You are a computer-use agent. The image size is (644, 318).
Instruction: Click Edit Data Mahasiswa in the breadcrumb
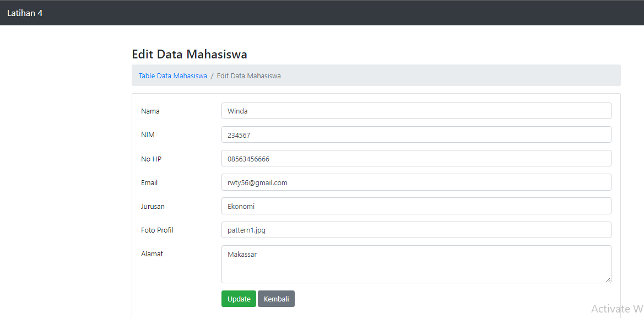coord(248,76)
